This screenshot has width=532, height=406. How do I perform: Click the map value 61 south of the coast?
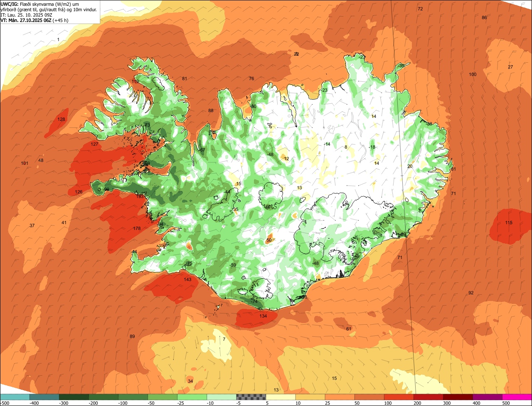(x=349, y=329)
